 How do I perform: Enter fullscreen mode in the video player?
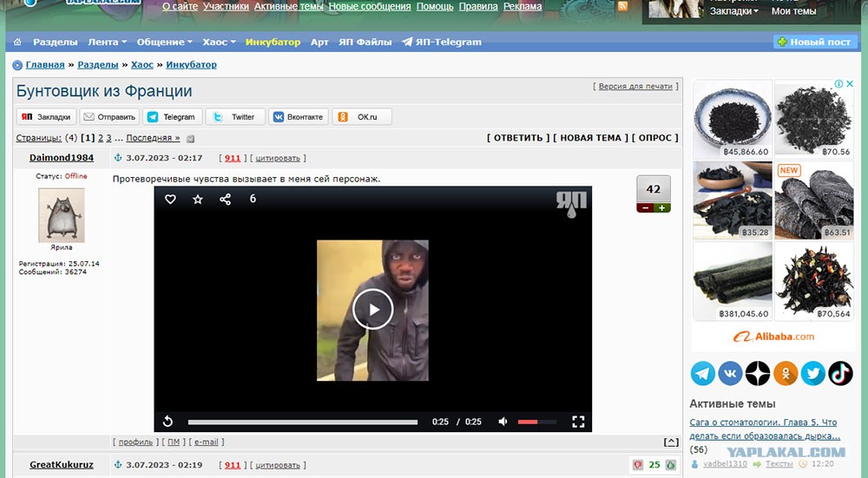click(578, 422)
